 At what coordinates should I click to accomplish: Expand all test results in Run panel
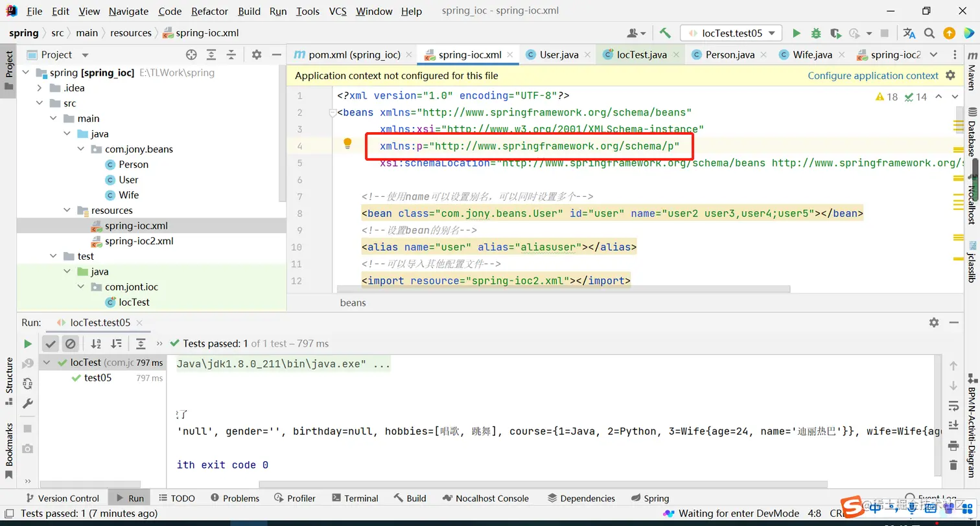(x=141, y=344)
